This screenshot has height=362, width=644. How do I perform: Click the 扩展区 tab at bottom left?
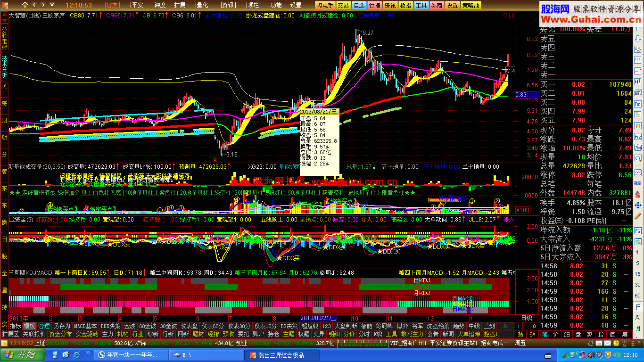coord(10,334)
